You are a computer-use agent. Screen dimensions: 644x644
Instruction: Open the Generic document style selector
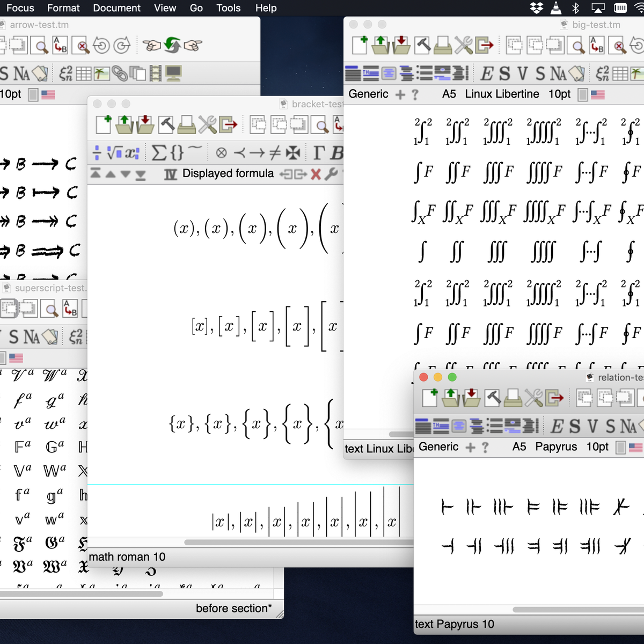click(x=368, y=94)
